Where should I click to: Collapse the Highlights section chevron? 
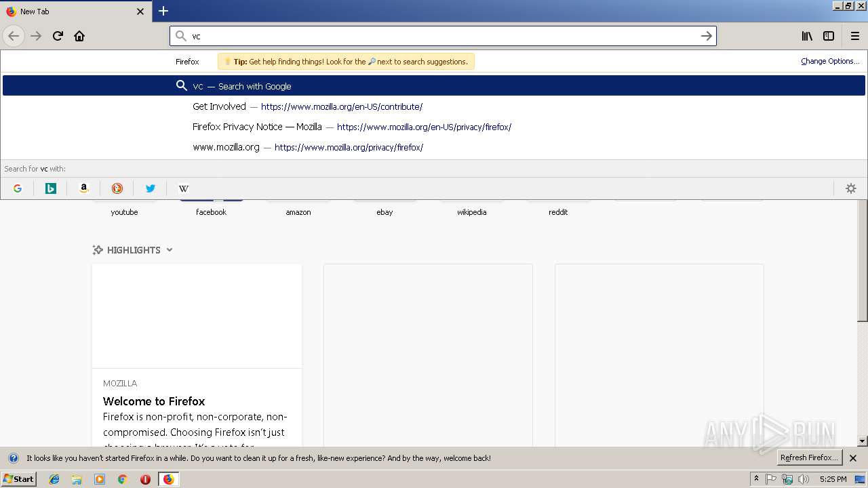(170, 250)
